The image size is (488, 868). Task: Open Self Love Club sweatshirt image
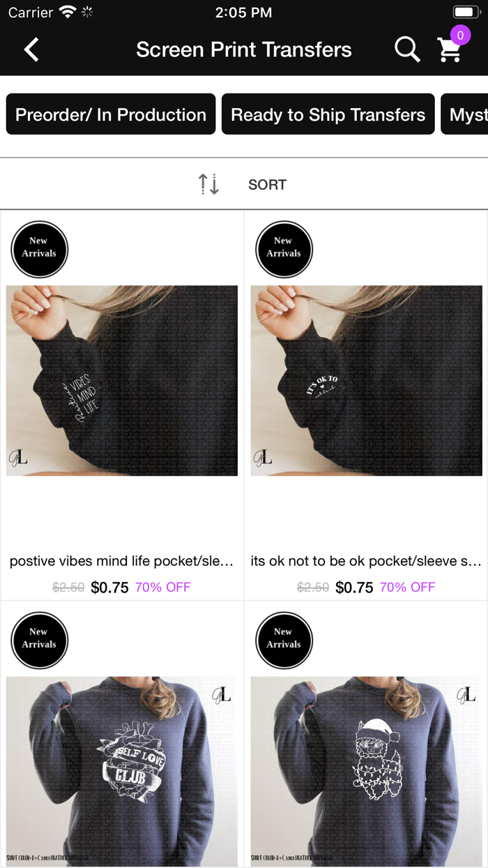pyautogui.click(x=122, y=771)
